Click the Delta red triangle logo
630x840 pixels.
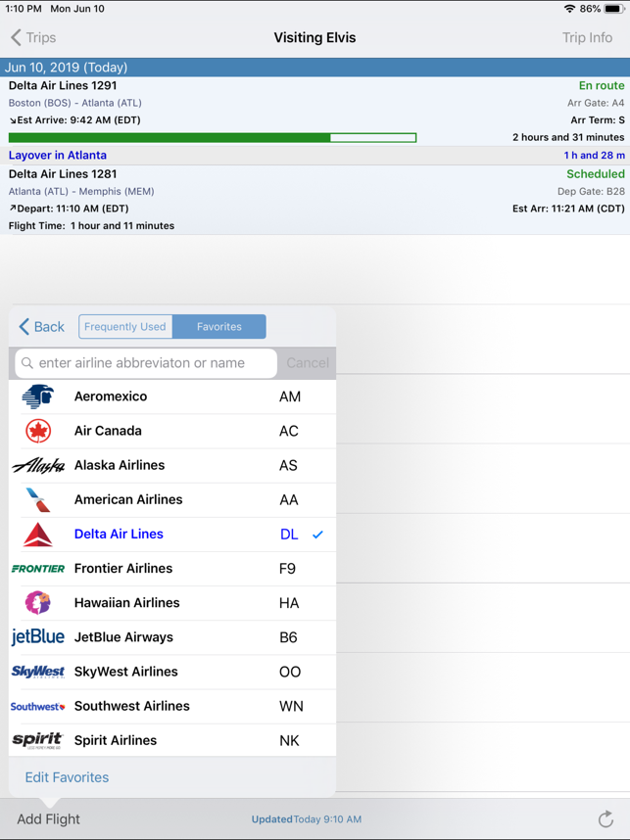(x=38, y=535)
